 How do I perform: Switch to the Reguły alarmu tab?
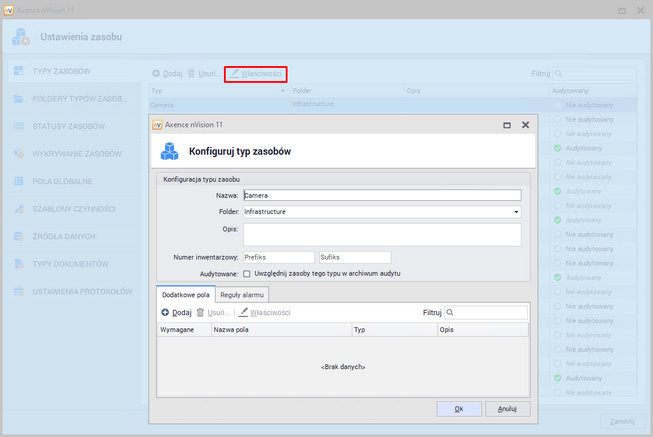(x=241, y=295)
